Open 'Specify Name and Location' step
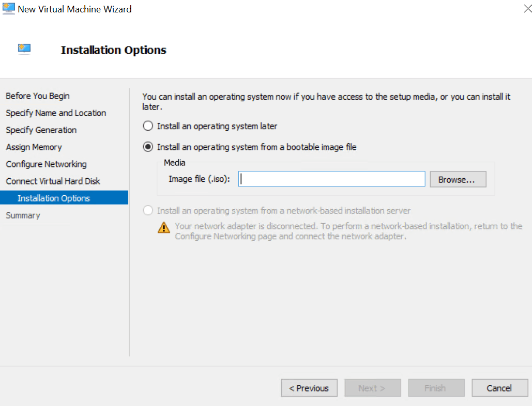 (55, 113)
